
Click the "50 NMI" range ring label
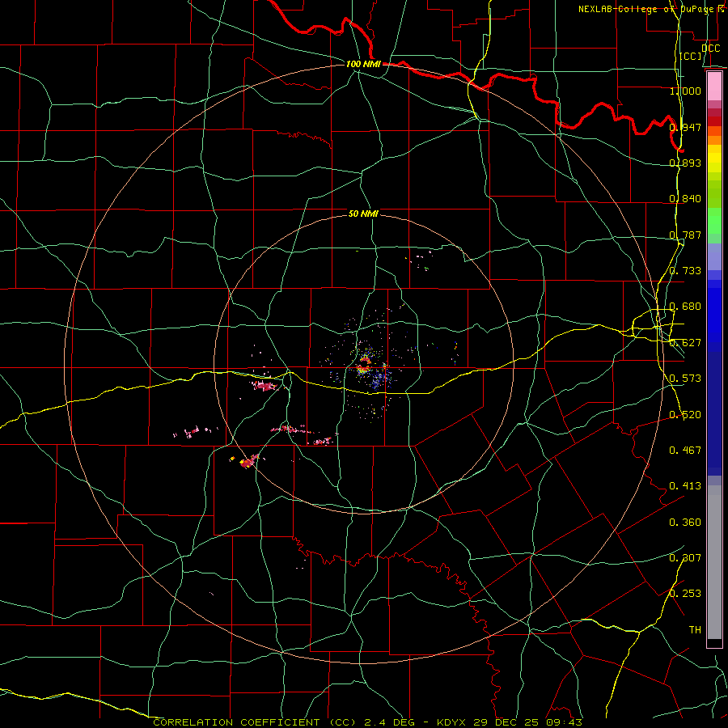(363, 214)
